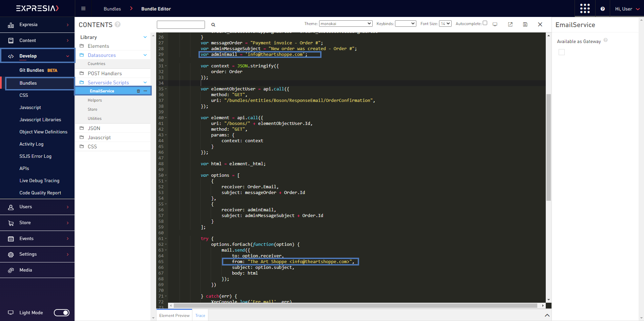Enable the Autocomplete checkbox

click(x=485, y=23)
